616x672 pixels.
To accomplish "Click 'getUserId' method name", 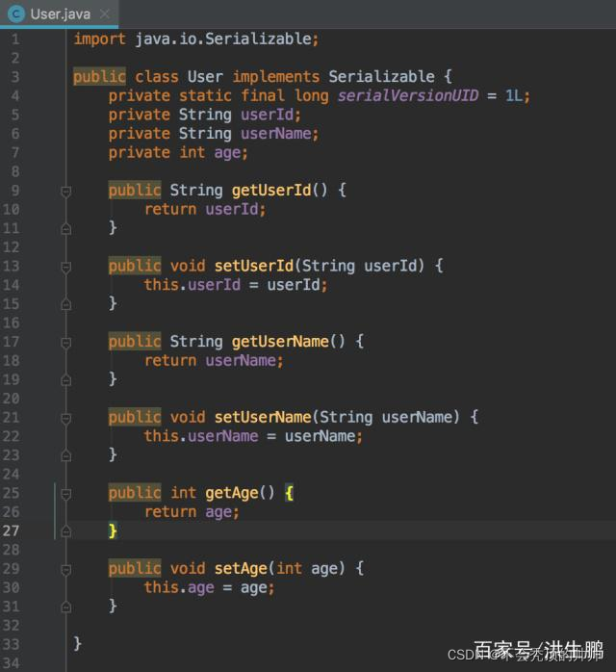I will pos(271,191).
